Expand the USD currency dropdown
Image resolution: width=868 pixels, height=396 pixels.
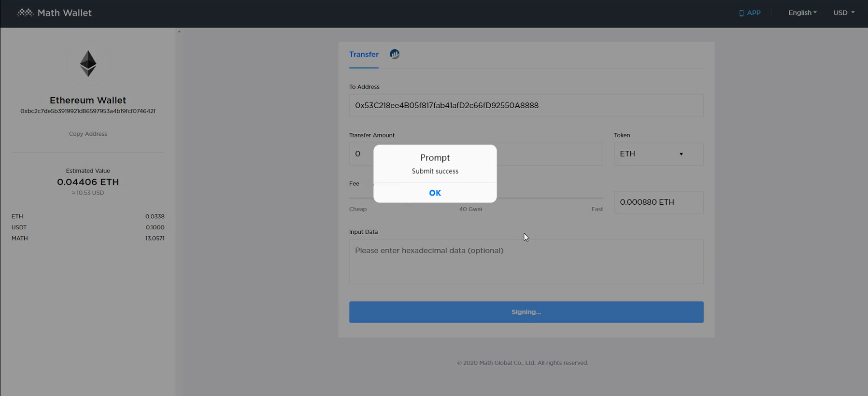click(x=843, y=13)
